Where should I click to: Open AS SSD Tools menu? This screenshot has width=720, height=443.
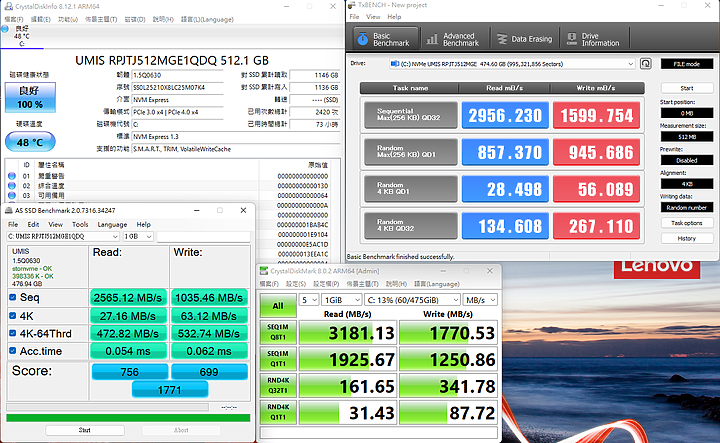pos(80,224)
